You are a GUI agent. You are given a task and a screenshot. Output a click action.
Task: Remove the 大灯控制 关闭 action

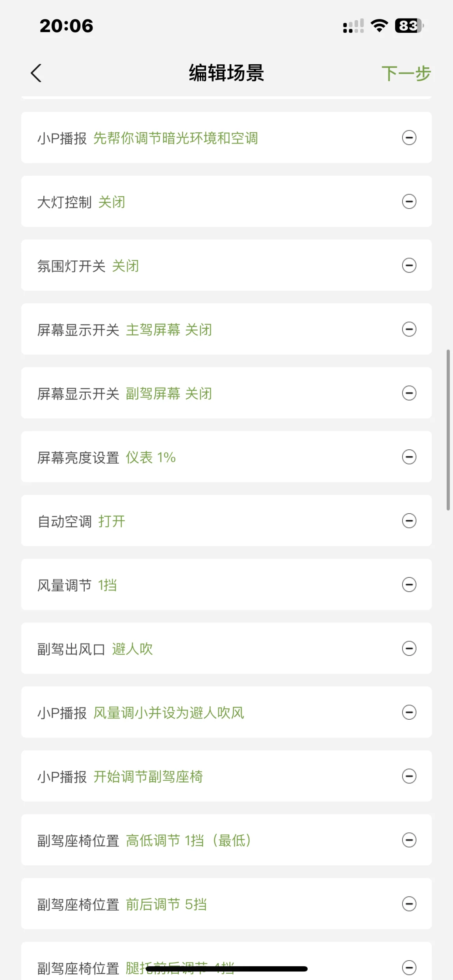(409, 202)
